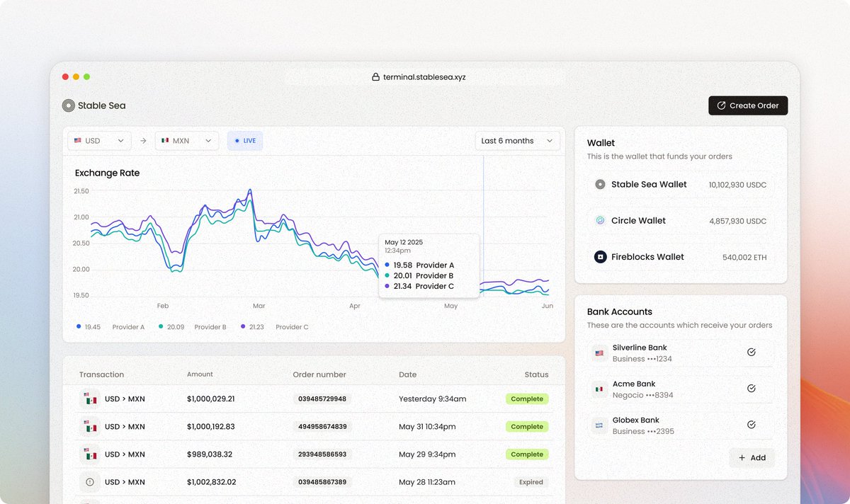Toggle the verified check for Globex Bank
Viewport: 850px width, 504px height.
coord(752,425)
